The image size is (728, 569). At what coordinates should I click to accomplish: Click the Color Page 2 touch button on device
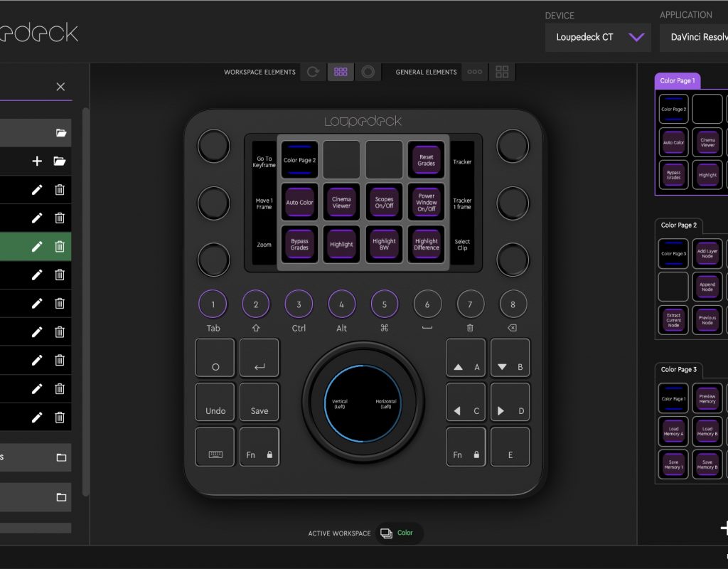click(x=299, y=160)
